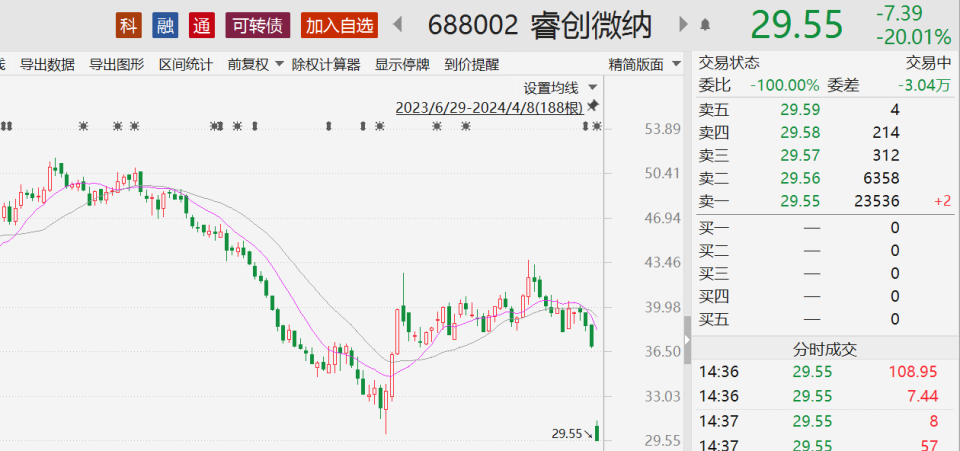Click the 买四 bid row label

tap(714, 296)
